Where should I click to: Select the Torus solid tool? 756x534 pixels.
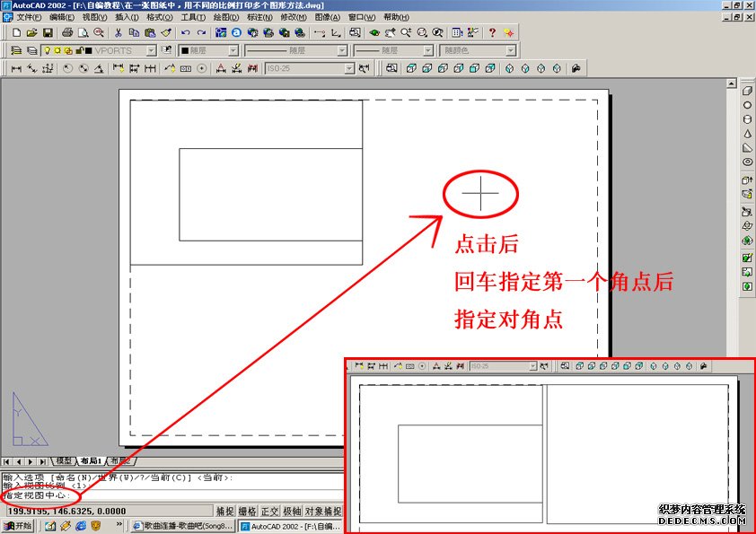click(x=747, y=162)
